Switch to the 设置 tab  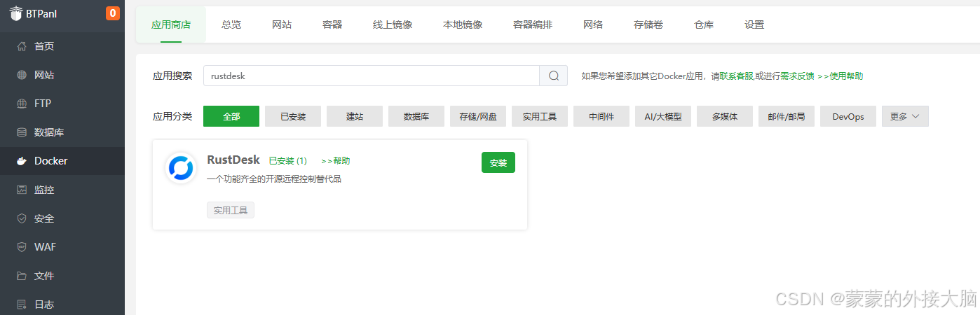(x=754, y=24)
